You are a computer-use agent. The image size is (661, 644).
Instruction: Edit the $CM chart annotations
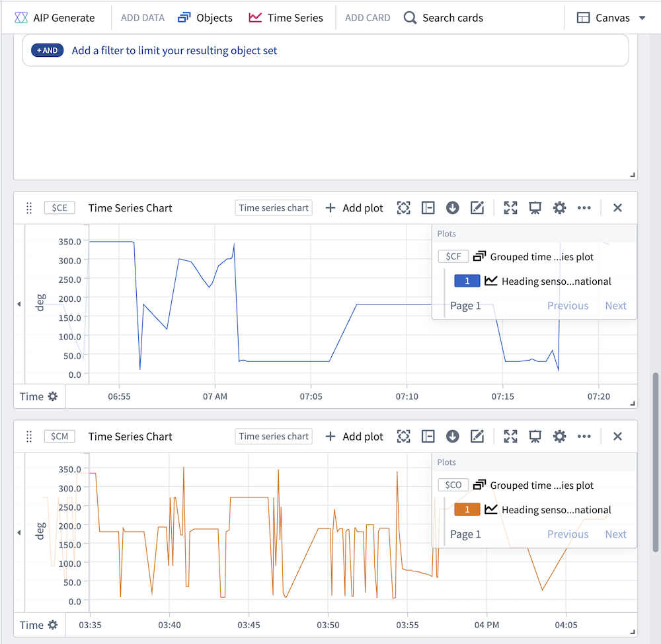click(477, 437)
